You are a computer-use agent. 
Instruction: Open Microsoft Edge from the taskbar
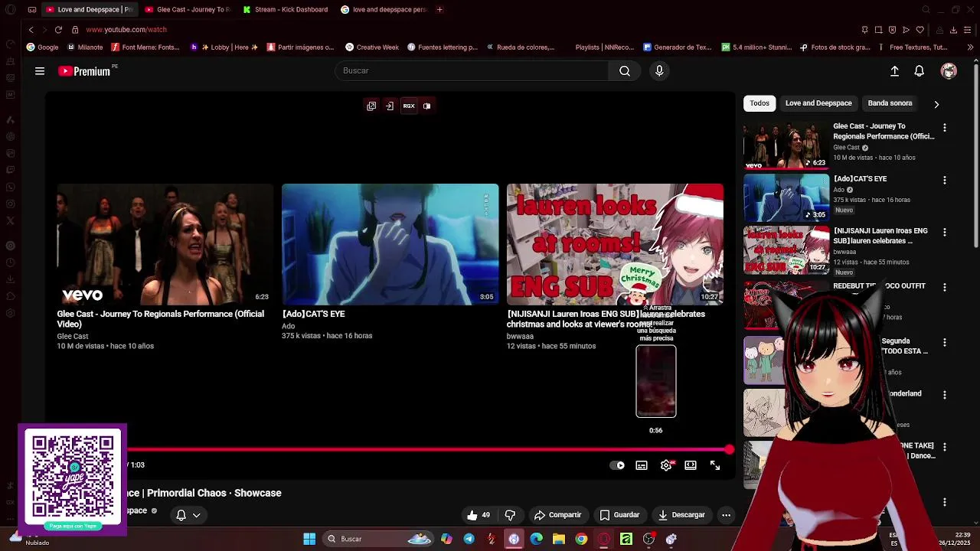[x=537, y=539]
